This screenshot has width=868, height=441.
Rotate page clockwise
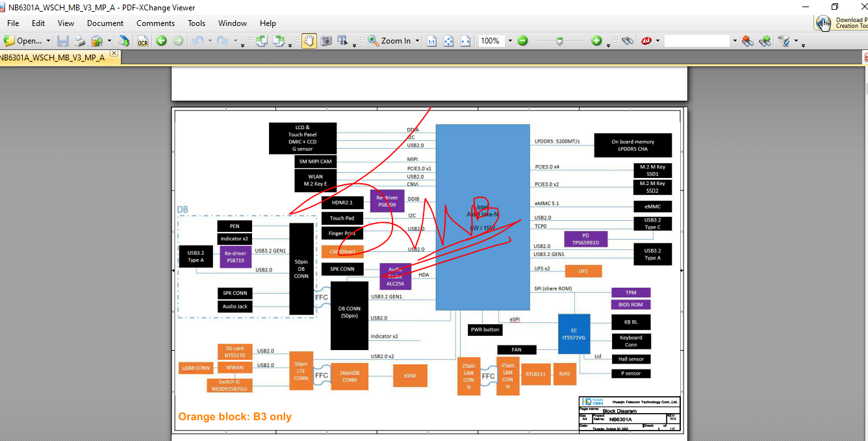click(x=278, y=40)
